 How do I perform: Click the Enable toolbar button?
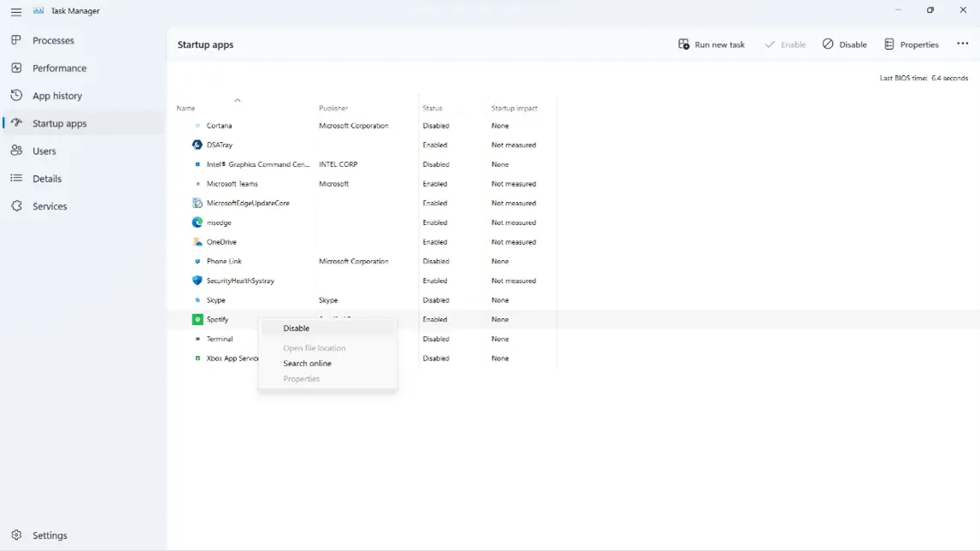coord(785,44)
